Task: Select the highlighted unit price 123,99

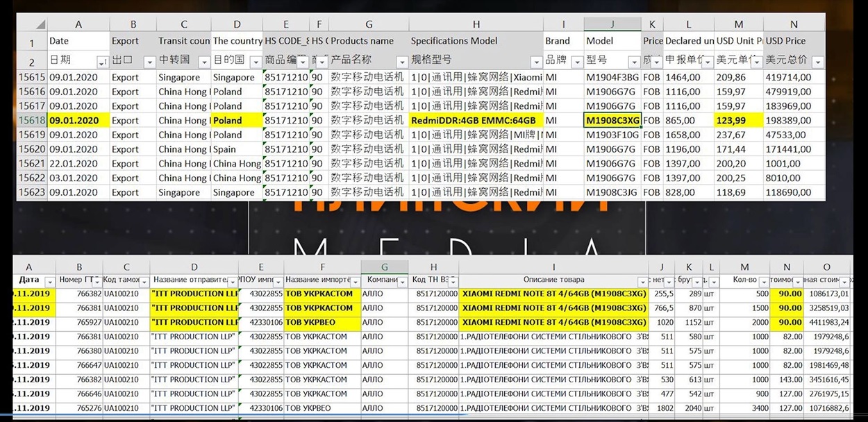Action: 739,120
